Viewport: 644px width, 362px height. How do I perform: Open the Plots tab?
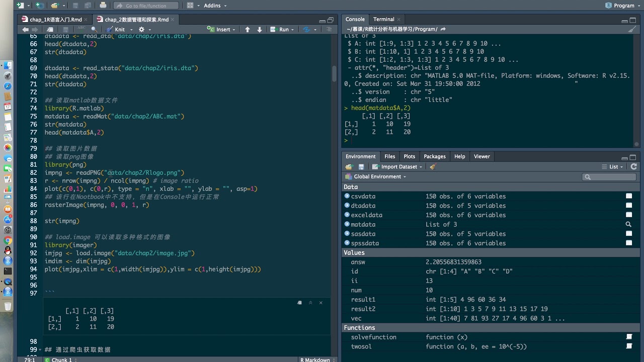[410, 156]
